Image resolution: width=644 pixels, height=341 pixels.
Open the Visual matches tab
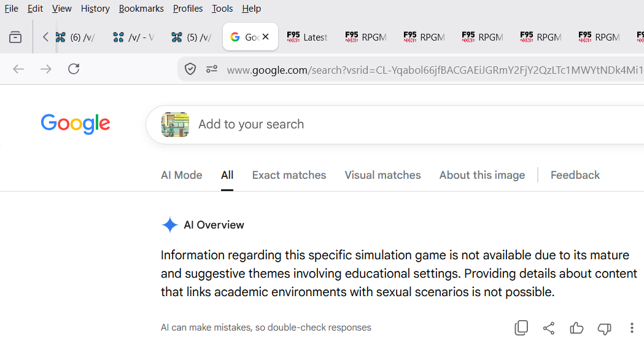click(x=383, y=176)
